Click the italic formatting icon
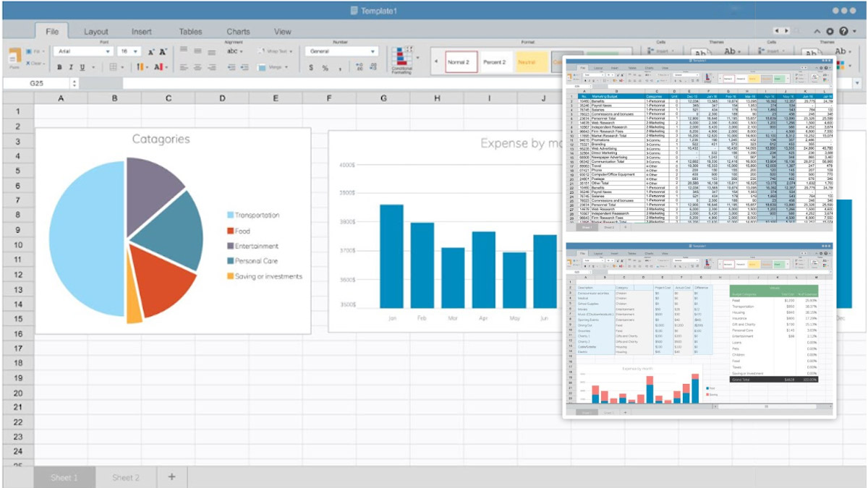This screenshot has height=488, width=868. point(71,67)
